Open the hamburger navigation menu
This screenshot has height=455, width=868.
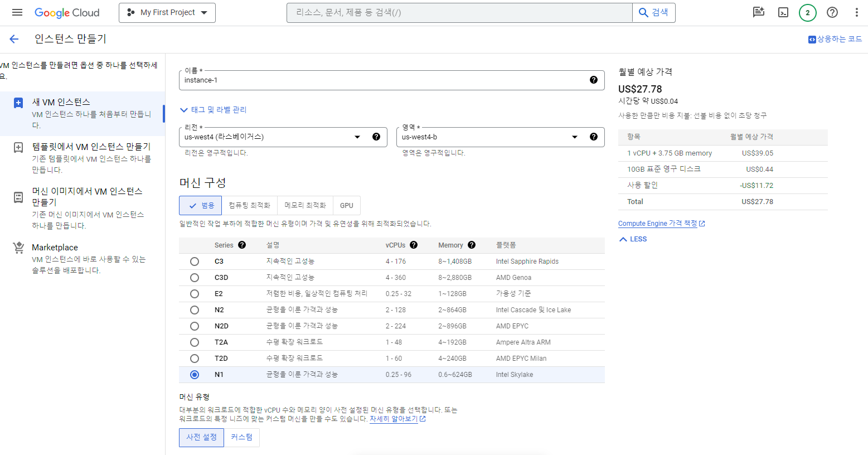click(17, 12)
